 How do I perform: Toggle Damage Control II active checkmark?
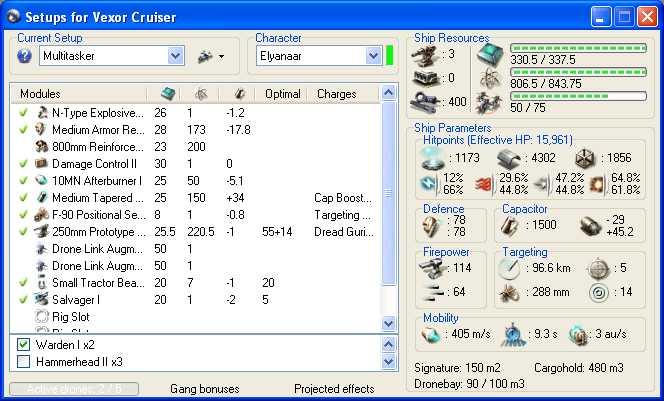pyautogui.click(x=23, y=163)
